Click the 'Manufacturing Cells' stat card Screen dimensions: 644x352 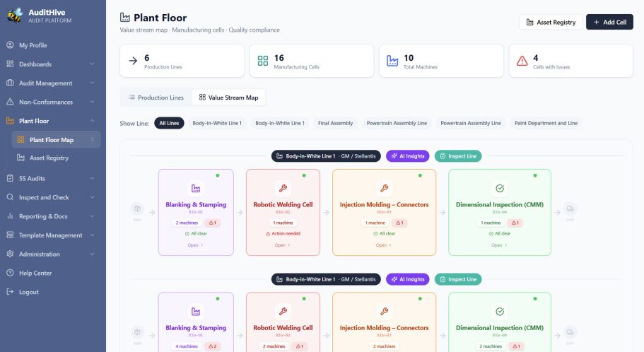[x=312, y=61]
